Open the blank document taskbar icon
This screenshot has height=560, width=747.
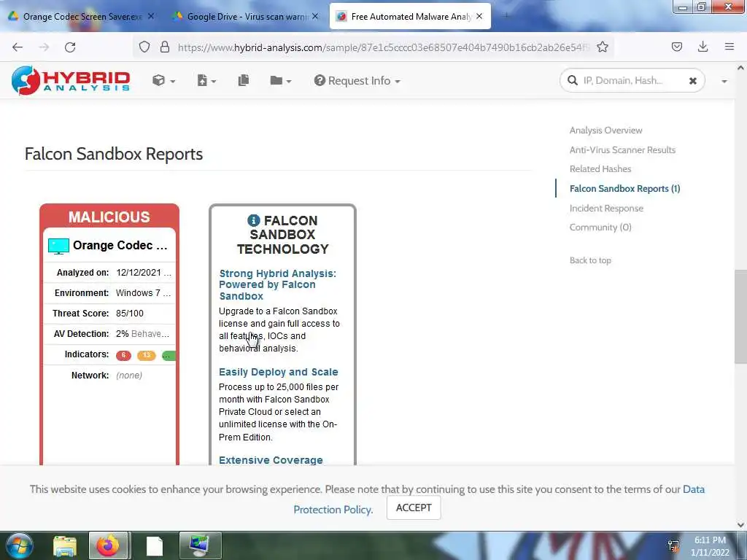pyautogui.click(x=155, y=546)
